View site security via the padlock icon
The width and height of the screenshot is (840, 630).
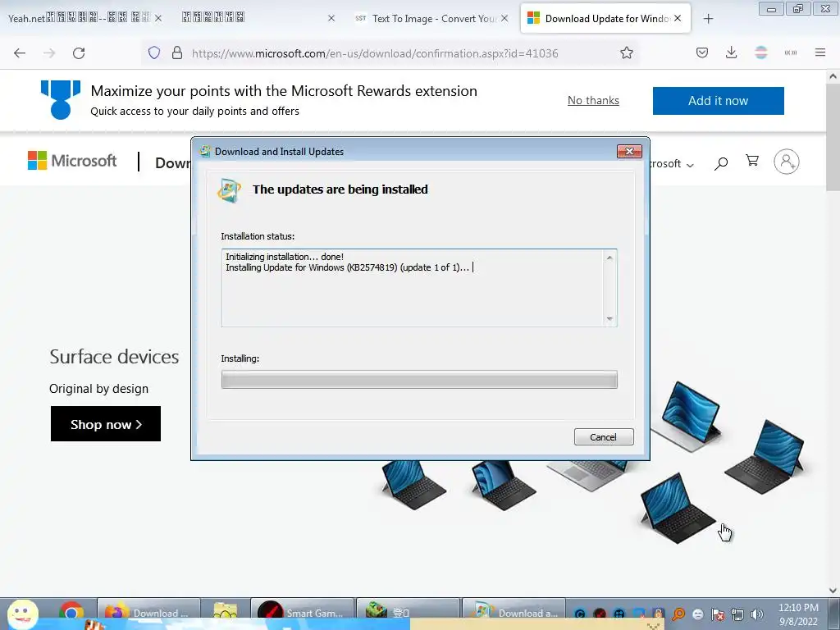pyautogui.click(x=177, y=53)
